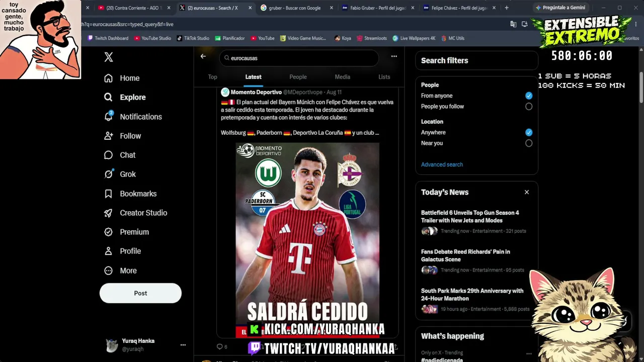644x362 pixels.
Task: Open options for #nadiedicenada trend
Action: 529,354
